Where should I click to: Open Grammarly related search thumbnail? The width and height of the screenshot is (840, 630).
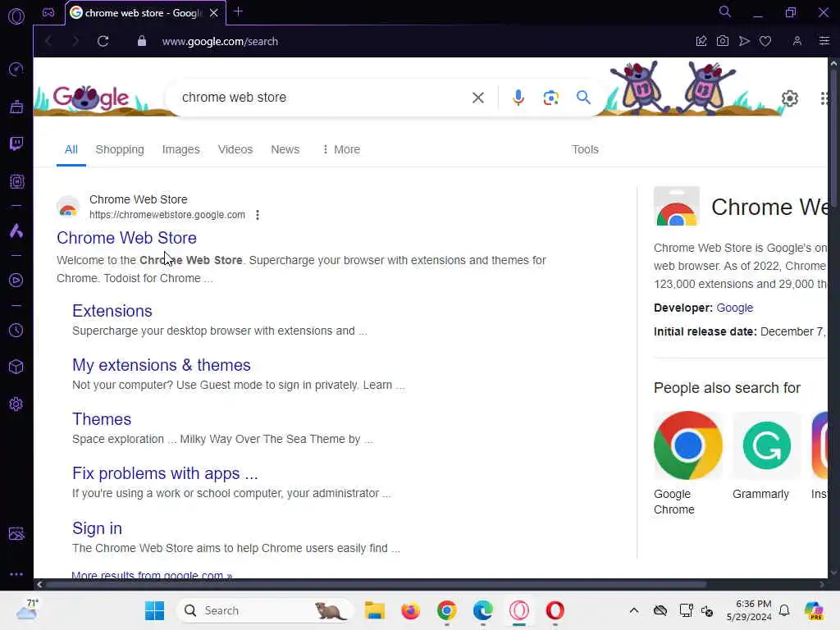click(766, 445)
